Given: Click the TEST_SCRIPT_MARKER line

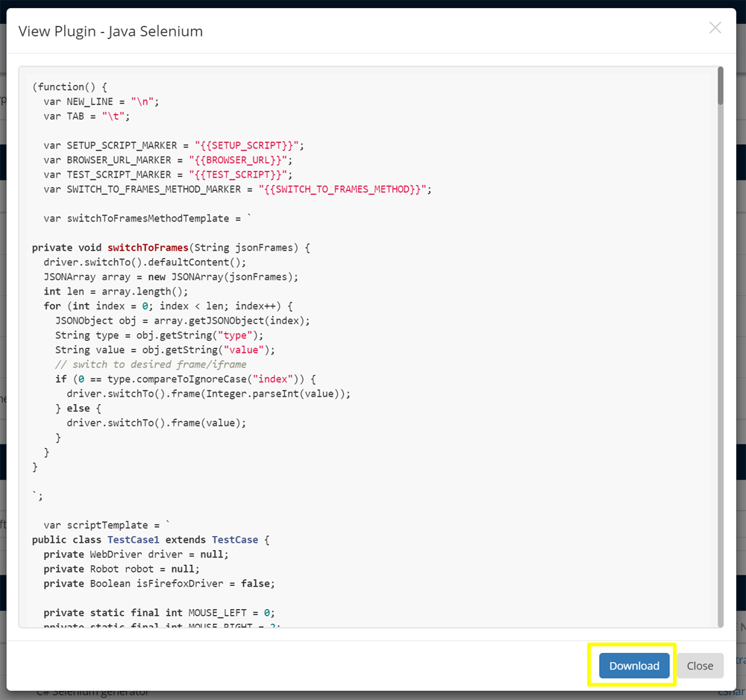Looking at the screenshot, I should click(166, 174).
